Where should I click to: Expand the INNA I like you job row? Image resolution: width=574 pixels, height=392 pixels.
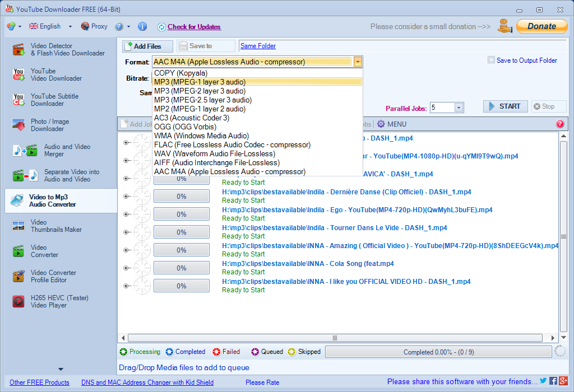[x=126, y=286]
